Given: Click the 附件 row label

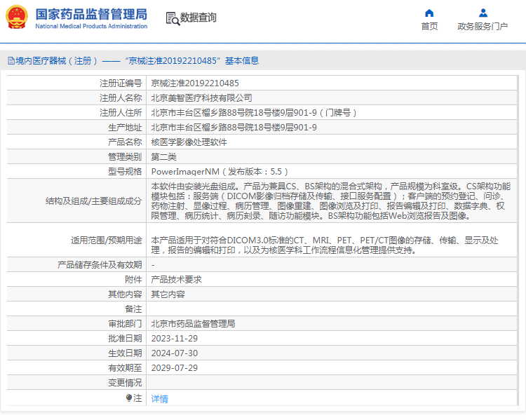Looking at the screenshot, I should click(133, 280).
